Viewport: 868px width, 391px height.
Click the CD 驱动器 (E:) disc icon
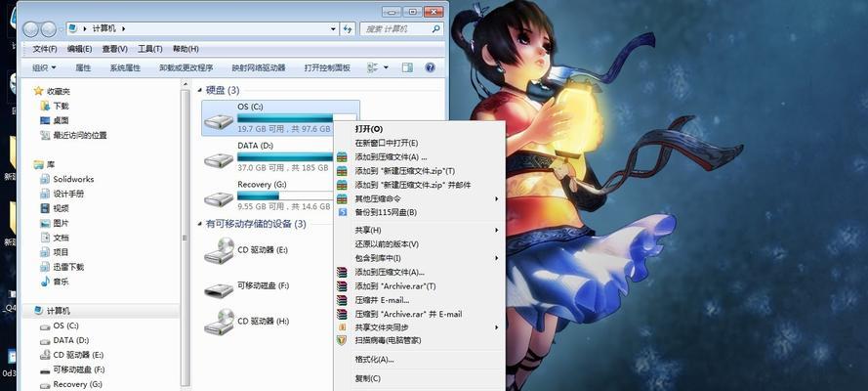219,250
